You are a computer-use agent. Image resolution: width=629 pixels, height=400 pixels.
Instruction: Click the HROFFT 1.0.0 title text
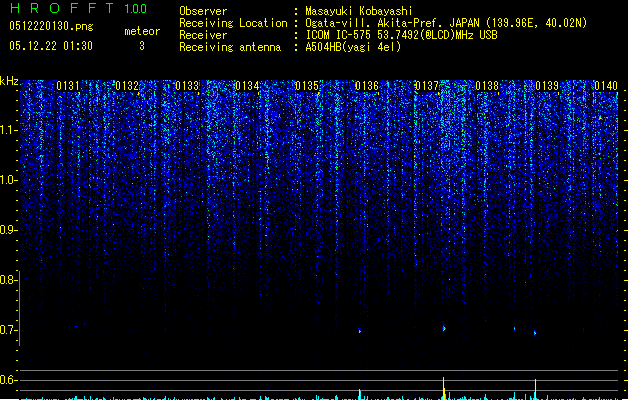point(79,8)
